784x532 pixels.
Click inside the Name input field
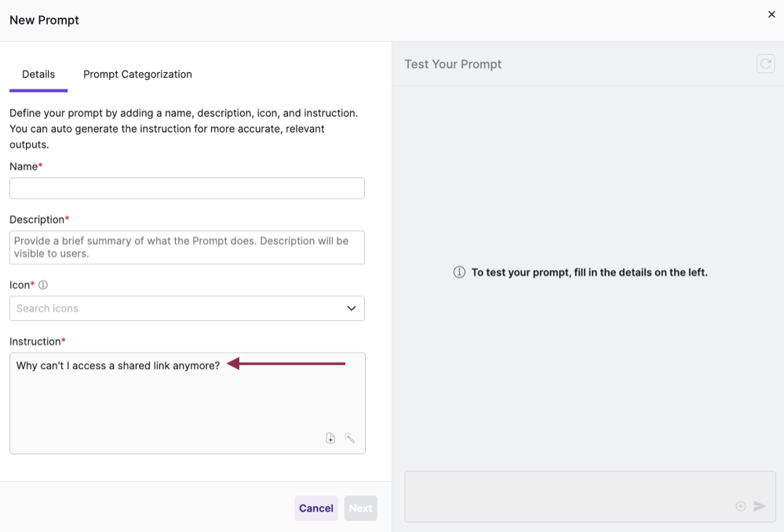[x=187, y=188]
